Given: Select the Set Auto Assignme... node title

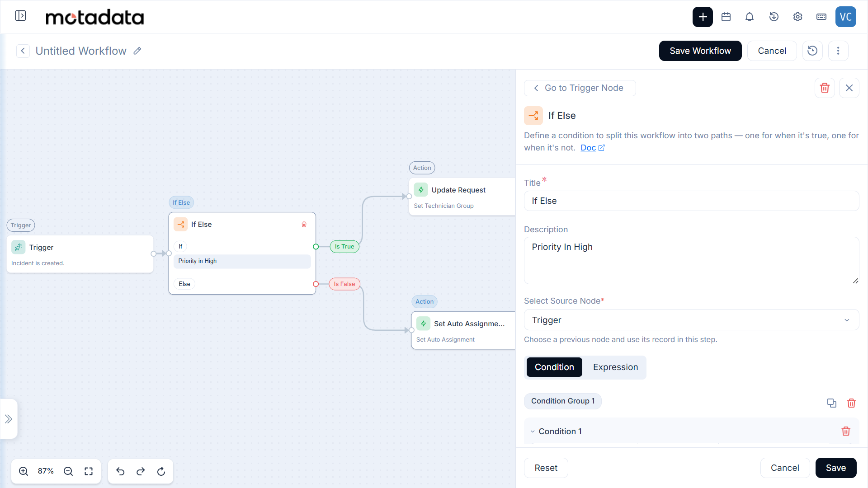Looking at the screenshot, I should (469, 324).
